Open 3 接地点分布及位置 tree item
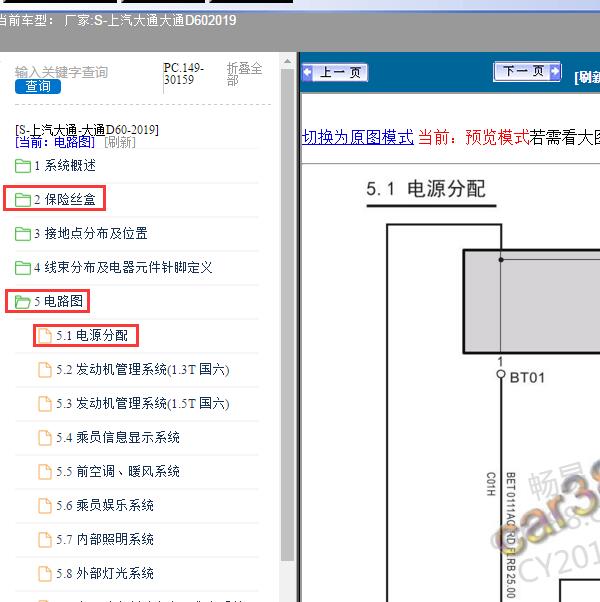The height and width of the screenshot is (602, 600). tap(91, 233)
